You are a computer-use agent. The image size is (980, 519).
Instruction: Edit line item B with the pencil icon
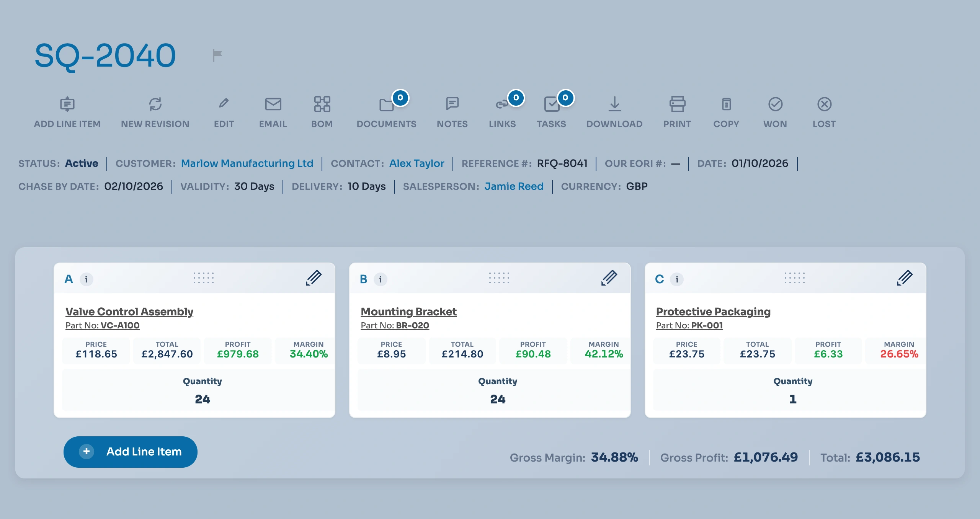click(609, 278)
